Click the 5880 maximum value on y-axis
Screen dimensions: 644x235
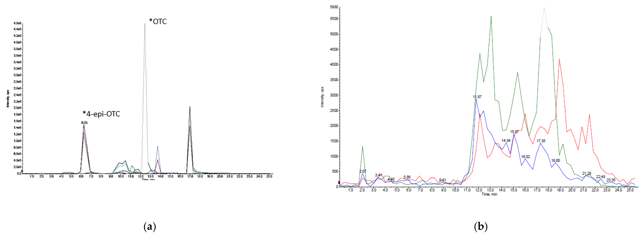334,7
